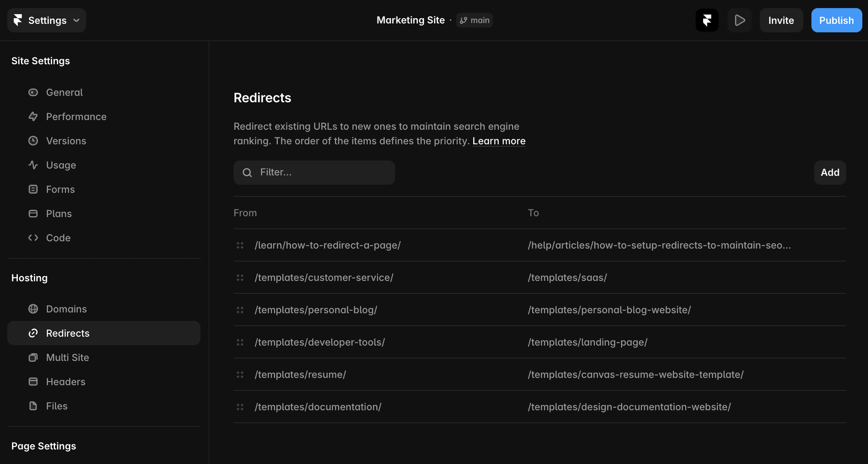The width and height of the screenshot is (868, 464).
Task: Click the Filter input field
Action: coord(314,173)
